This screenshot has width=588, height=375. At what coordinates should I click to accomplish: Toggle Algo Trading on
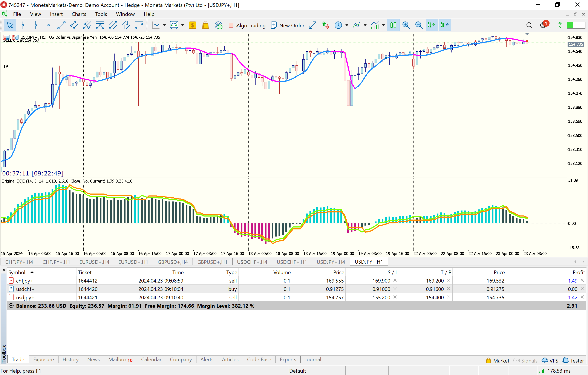coord(247,25)
